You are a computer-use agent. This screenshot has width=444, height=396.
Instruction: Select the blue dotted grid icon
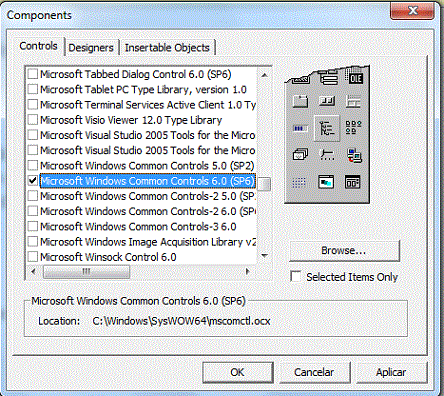[x=299, y=182]
